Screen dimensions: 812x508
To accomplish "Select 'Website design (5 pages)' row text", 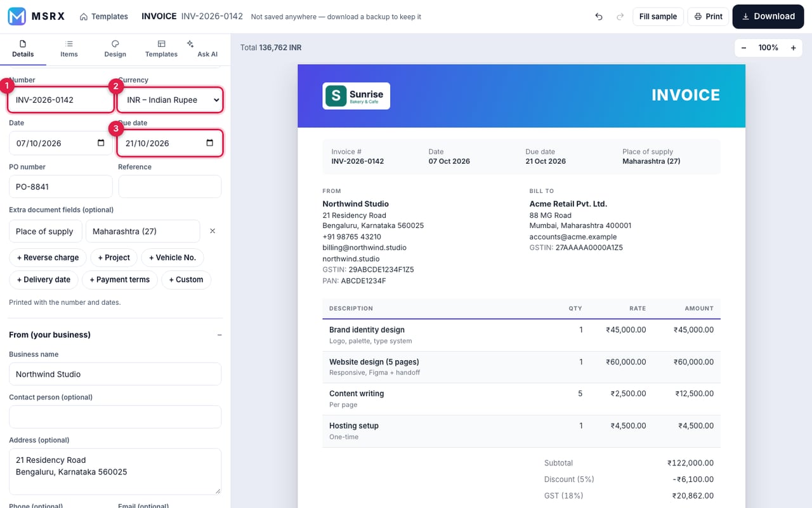I will click(x=374, y=362).
